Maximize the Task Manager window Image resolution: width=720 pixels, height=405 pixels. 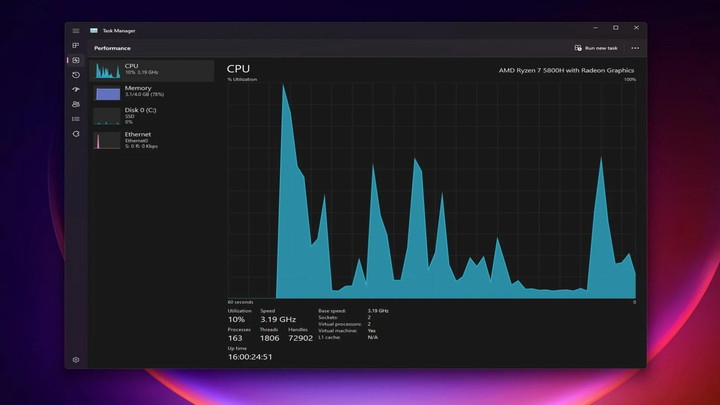615,28
